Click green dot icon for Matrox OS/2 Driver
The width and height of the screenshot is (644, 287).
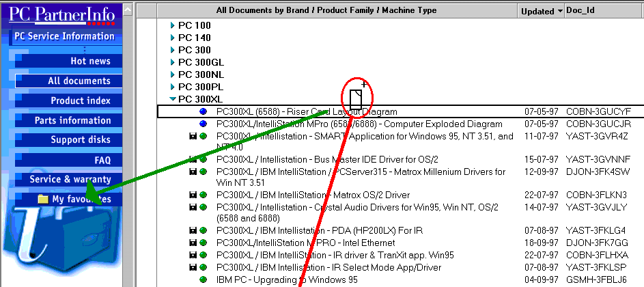tap(203, 195)
